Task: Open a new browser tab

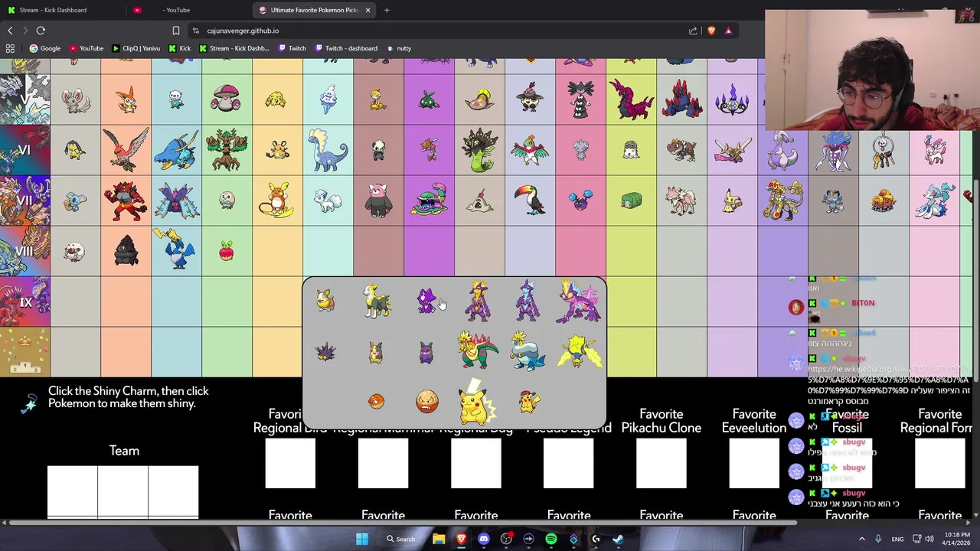Action: coord(387,10)
